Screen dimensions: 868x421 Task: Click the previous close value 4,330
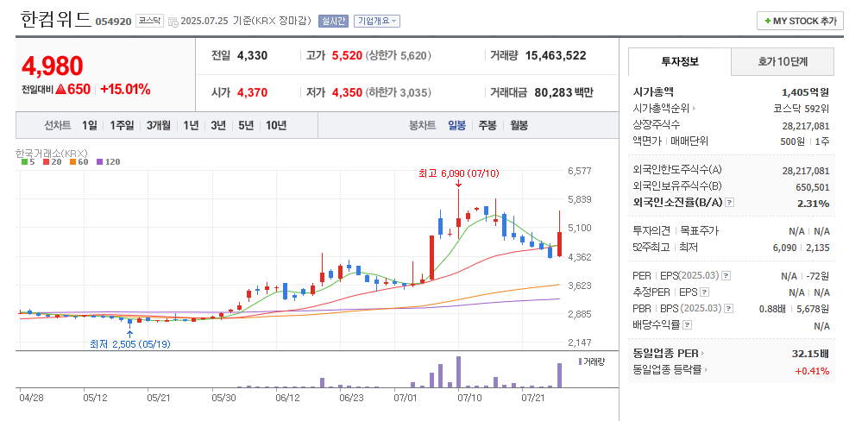(253, 55)
